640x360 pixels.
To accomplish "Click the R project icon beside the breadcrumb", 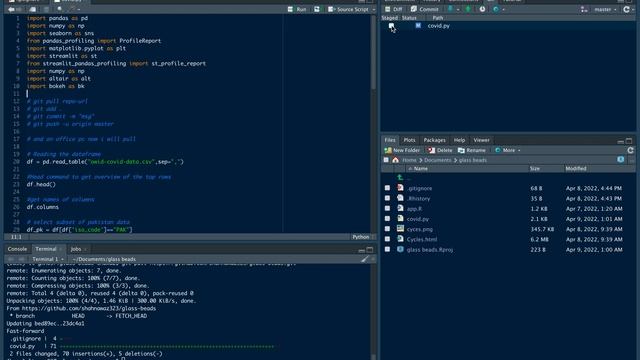I will [621, 160].
